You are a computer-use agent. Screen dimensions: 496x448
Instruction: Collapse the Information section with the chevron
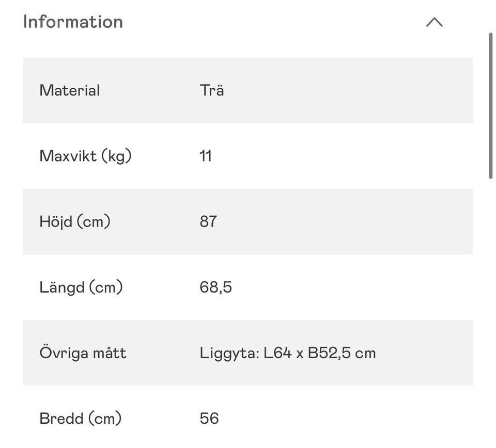tap(434, 22)
